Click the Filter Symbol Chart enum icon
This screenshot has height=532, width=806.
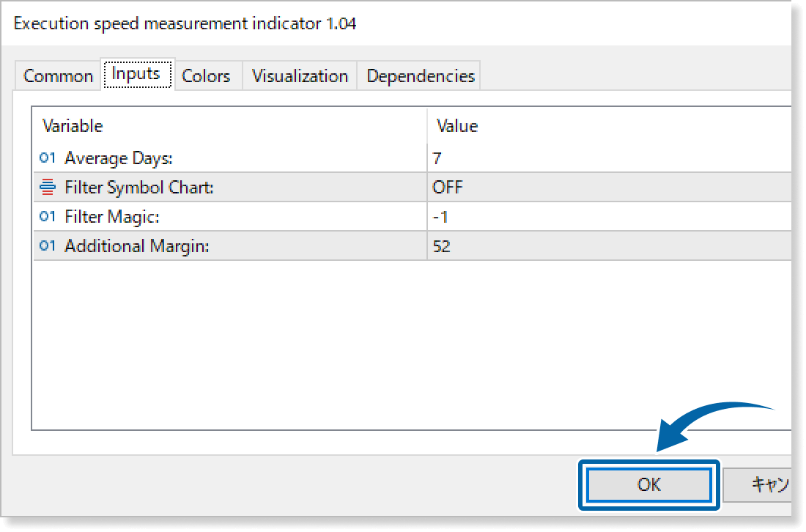click(x=48, y=187)
